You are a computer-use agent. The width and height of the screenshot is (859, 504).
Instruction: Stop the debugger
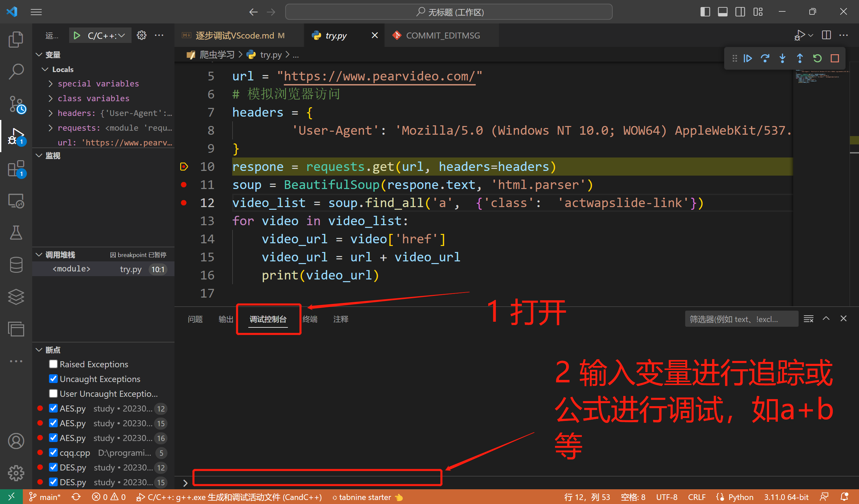835,58
